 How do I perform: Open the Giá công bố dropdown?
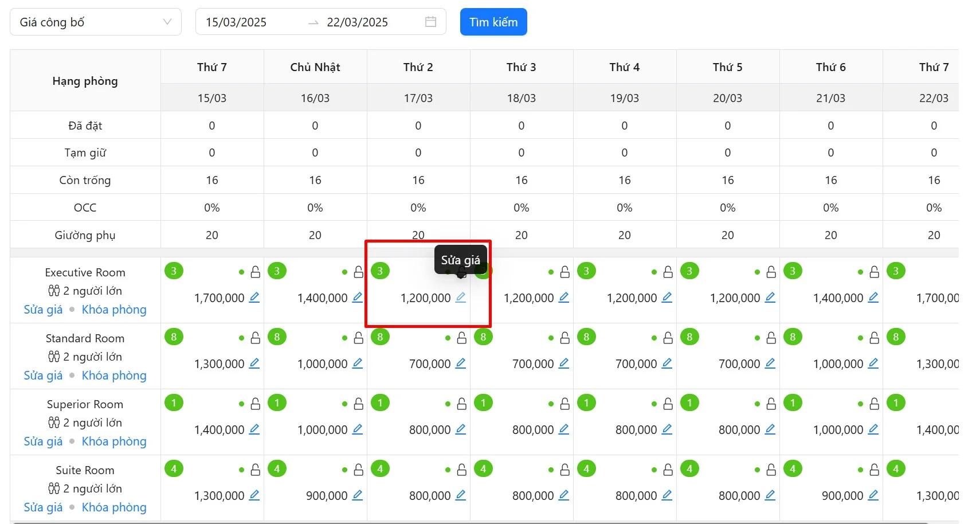[x=96, y=22]
